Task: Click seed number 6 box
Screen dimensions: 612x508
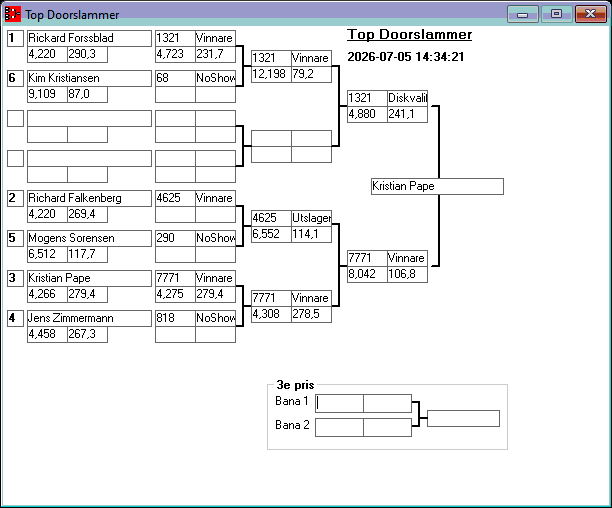Action: [x=16, y=78]
